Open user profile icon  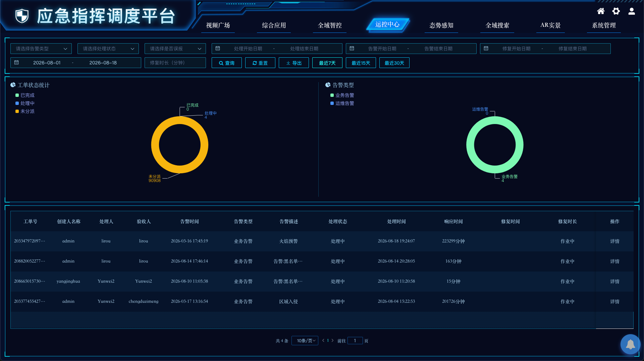click(632, 11)
